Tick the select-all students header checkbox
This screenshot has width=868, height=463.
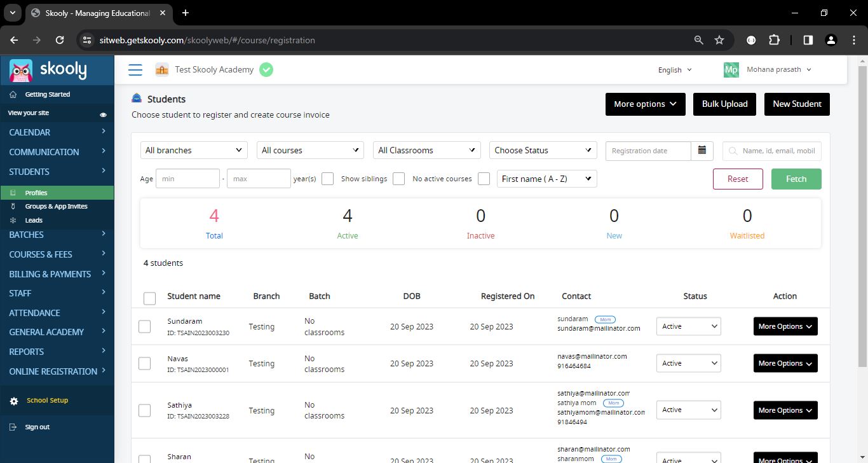[150, 298]
